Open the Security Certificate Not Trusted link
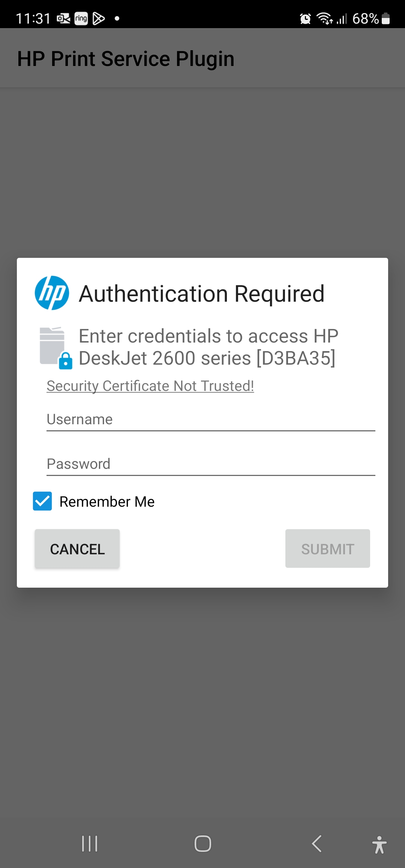This screenshot has width=405, height=868. click(x=150, y=386)
